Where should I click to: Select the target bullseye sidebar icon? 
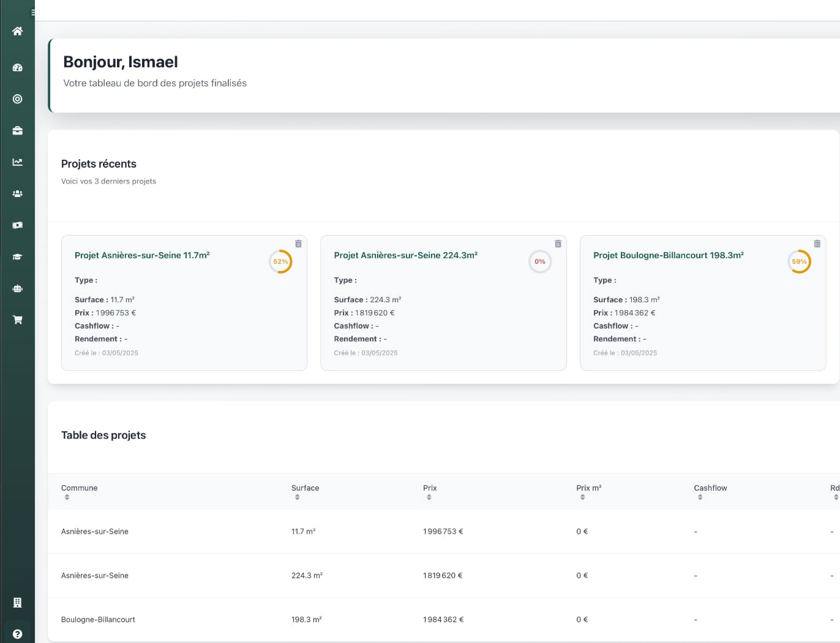(x=17, y=99)
